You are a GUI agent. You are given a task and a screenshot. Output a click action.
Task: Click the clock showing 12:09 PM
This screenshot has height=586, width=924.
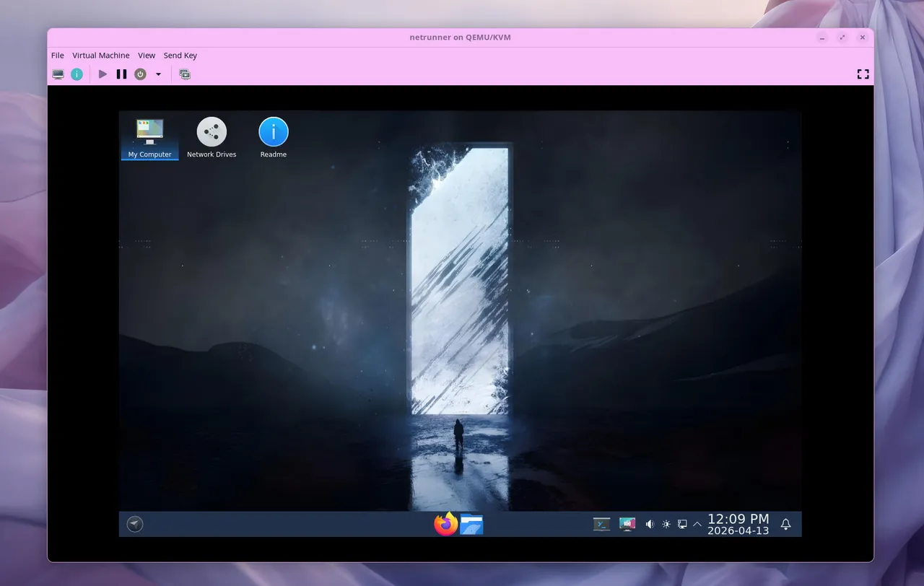(x=738, y=525)
